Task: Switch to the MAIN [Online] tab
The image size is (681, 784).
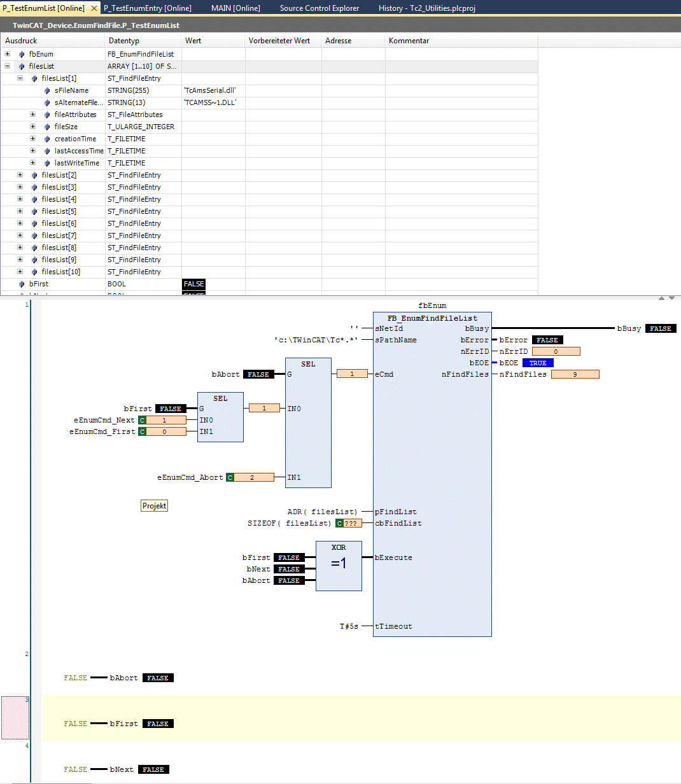Action: click(235, 8)
